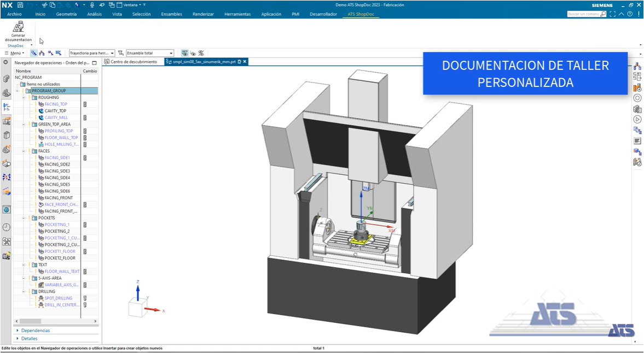Click the funnel filter icon beside the Trayectoria dropdown

coord(120,53)
